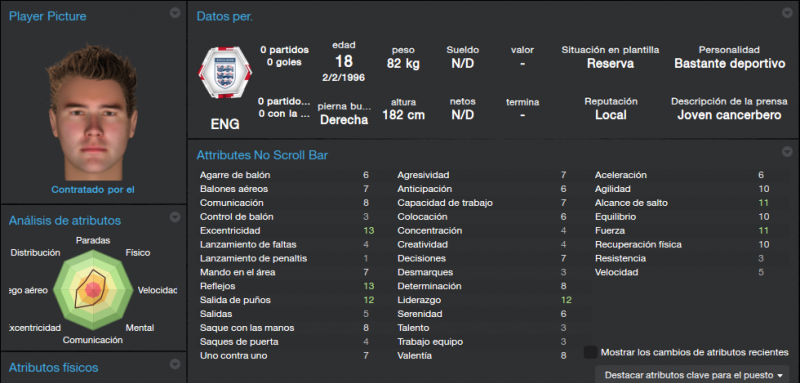Open the Attributes No Scroll Bar panel arrow
The height and width of the screenshot is (383, 800).
coord(786,151)
